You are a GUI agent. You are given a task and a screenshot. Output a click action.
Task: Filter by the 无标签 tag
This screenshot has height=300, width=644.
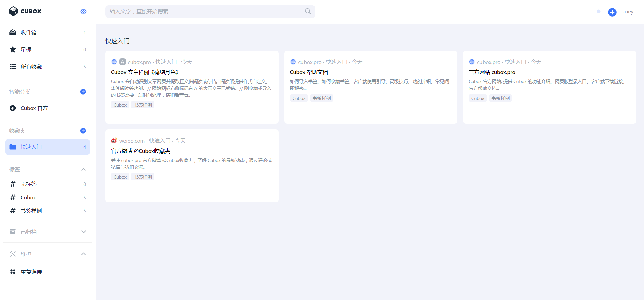[x=47, y=184]
